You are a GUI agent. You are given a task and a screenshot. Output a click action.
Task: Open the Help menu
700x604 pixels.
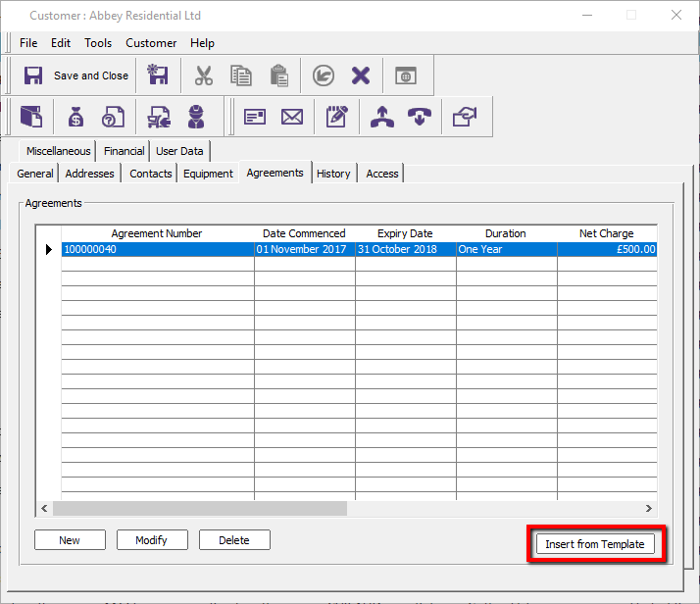point(202,43)
